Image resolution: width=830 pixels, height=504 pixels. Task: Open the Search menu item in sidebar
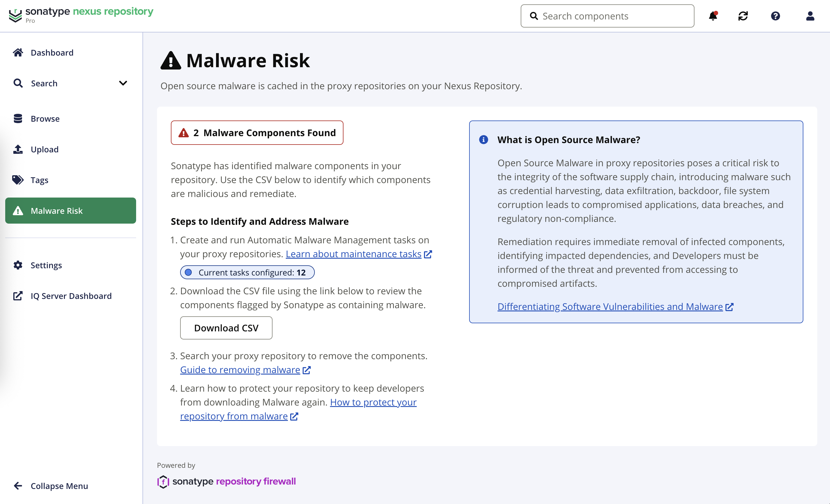point(70,83)
